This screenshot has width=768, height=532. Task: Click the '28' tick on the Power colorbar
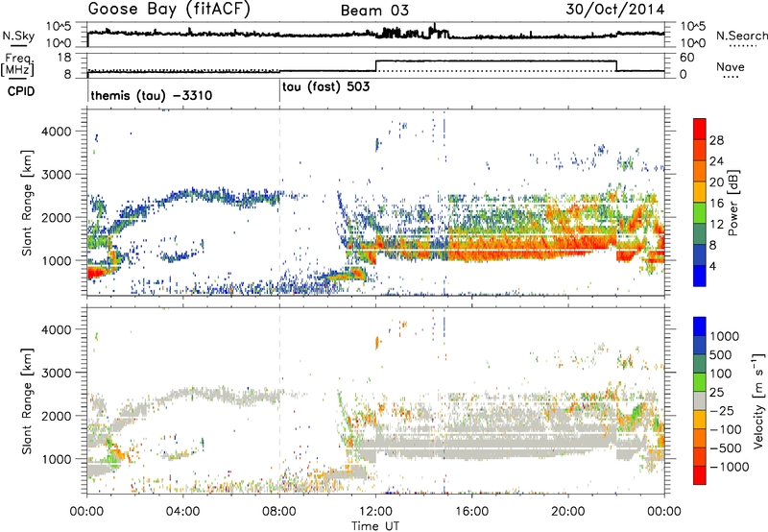(x=716, y=140)
